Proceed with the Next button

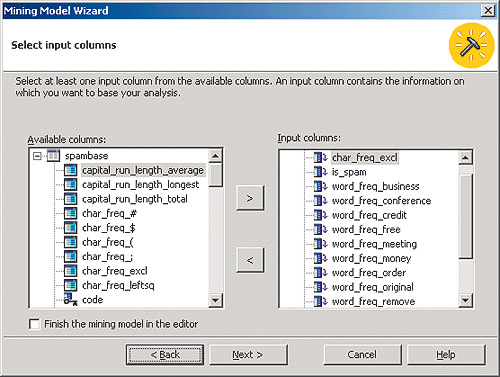pyautogui.click(x=248, y=355)
